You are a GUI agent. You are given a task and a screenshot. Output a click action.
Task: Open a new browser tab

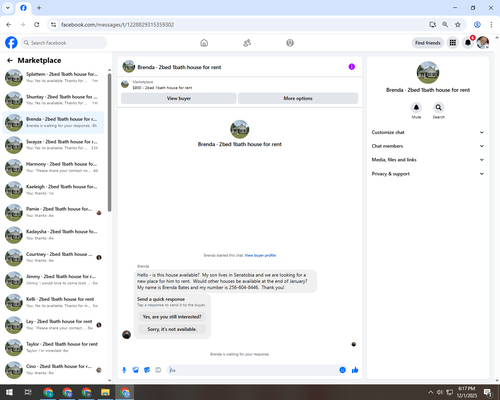pos(39,8)
